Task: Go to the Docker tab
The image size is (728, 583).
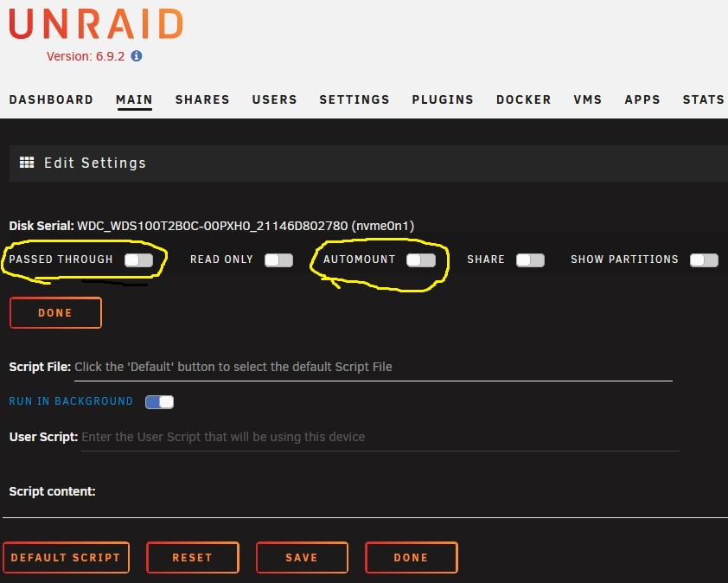Action: pyautogui.click(x=523, y=99)
